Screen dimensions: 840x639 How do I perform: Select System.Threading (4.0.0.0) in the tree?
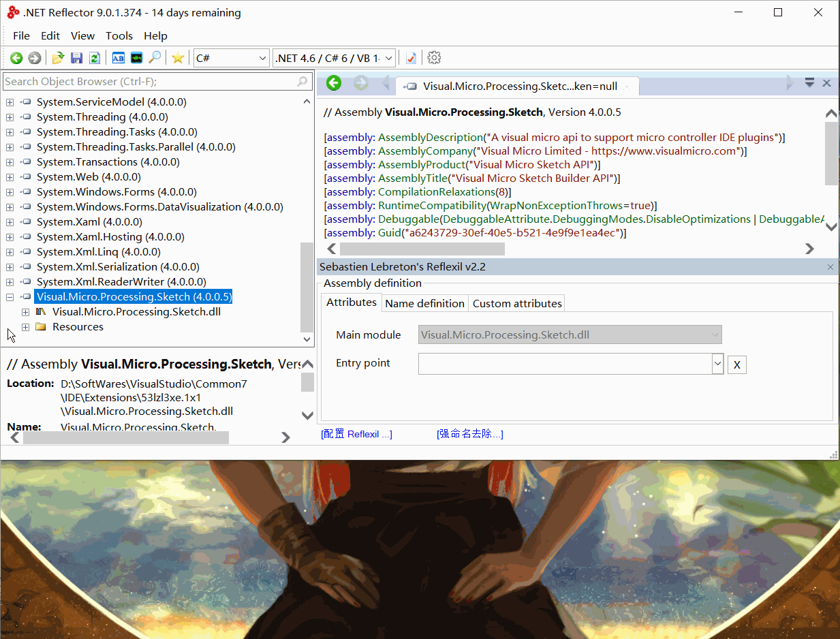click(102, 117)
